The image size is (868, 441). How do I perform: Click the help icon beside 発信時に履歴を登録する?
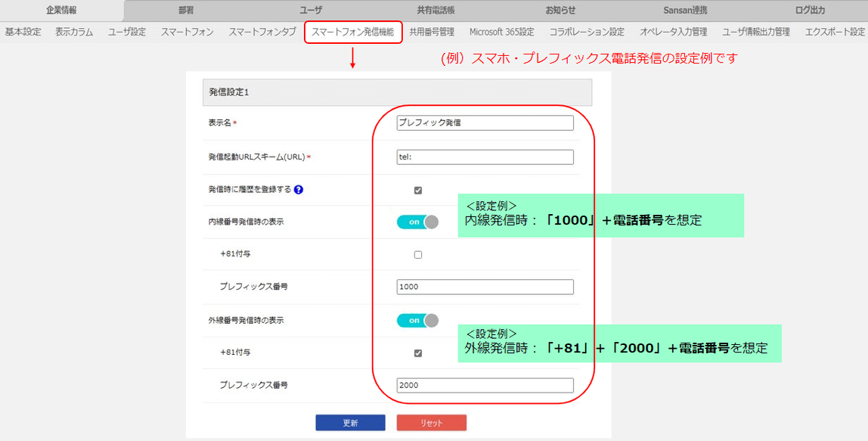click(x=299, y=189)
